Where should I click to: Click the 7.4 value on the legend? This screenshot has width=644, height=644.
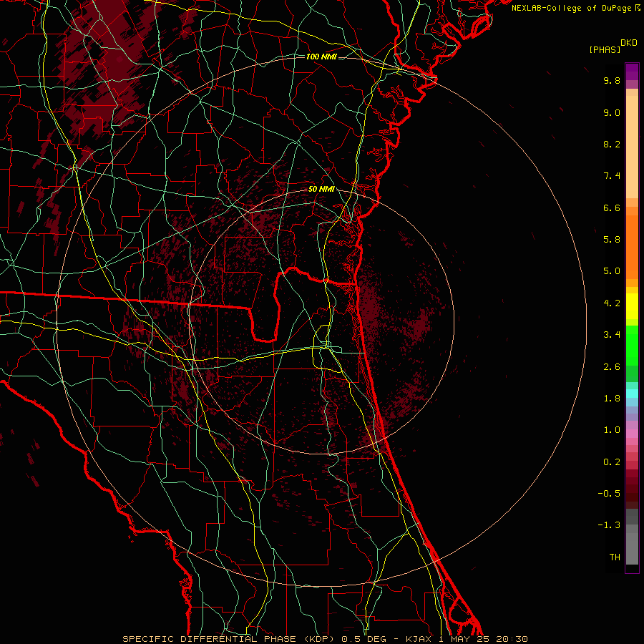[612, 176]
